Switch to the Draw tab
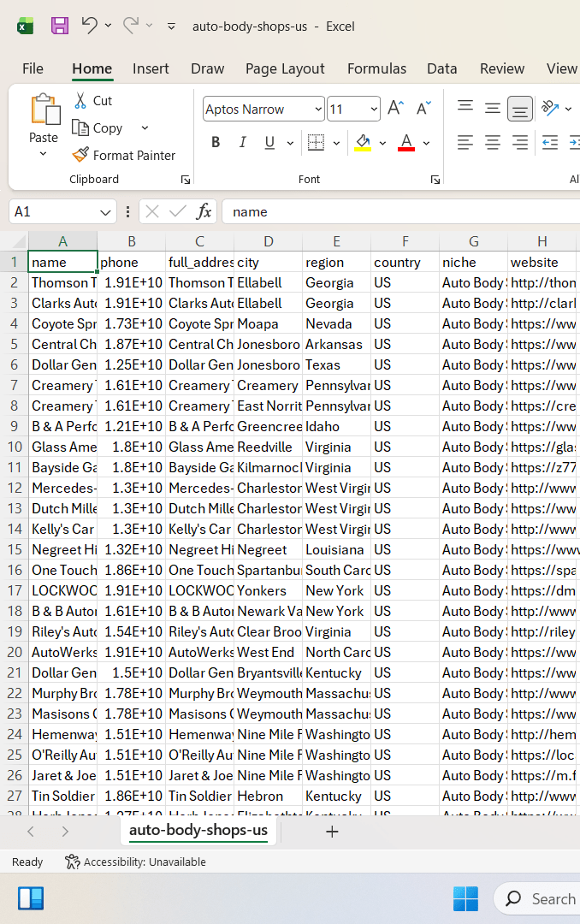580x924 pixels. point(208,68)
